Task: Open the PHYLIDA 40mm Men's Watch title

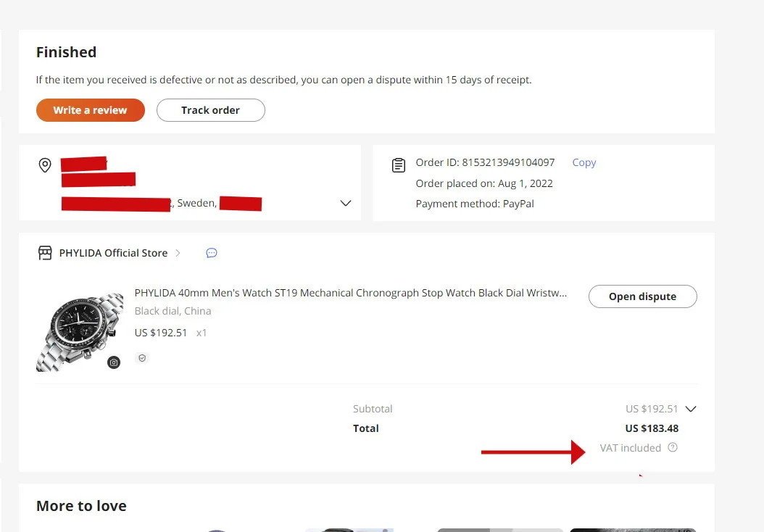Action: point(351,293)
